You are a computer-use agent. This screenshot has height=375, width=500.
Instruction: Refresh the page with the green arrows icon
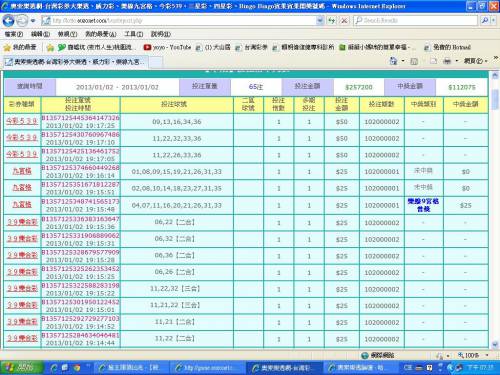point(331,21)
